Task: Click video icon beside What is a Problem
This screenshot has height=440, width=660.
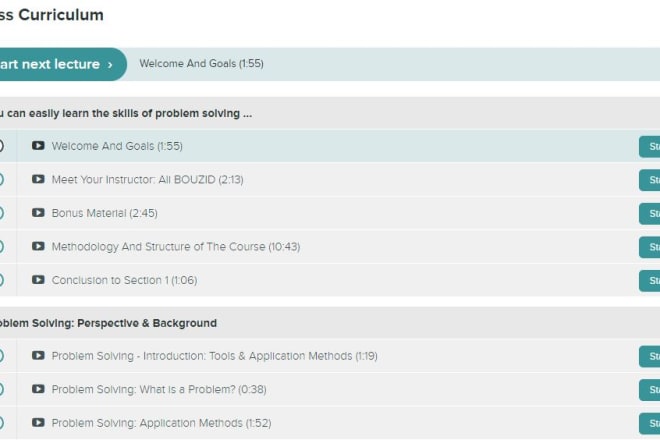Action: point(38,389)
